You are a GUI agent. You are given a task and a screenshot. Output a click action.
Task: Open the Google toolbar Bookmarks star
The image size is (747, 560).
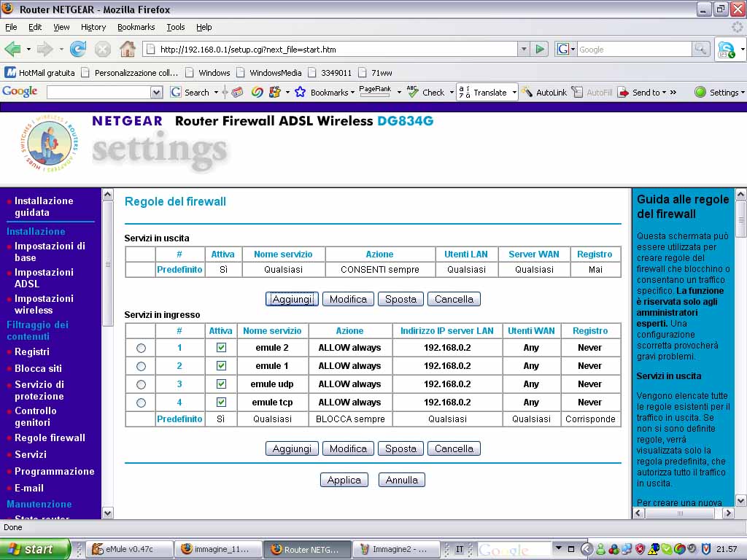(300, 92)
